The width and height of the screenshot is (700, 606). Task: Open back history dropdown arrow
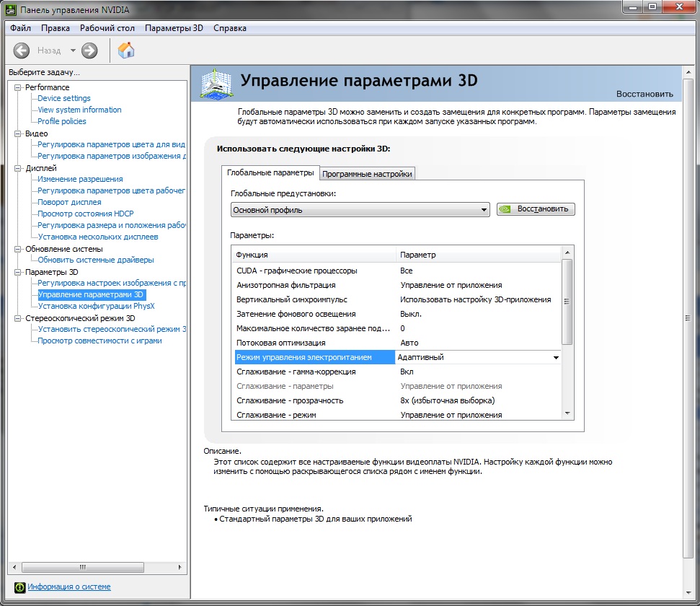click(73, 50)
